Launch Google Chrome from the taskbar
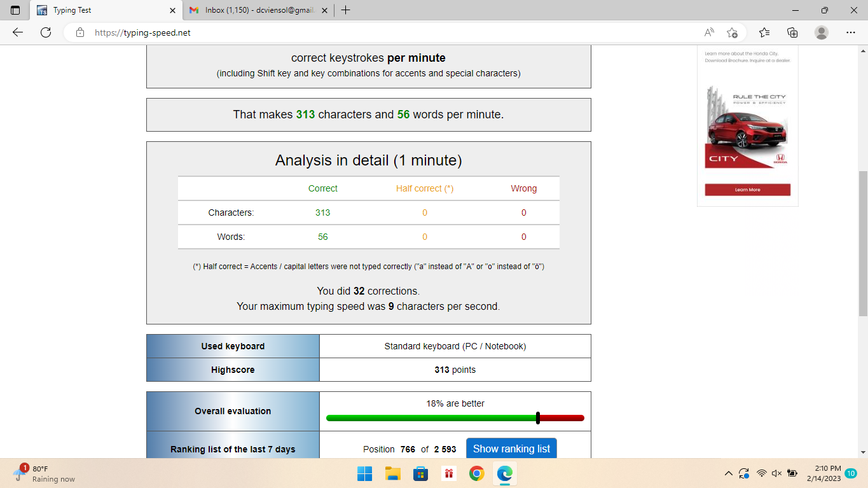 tap(476, 473)
